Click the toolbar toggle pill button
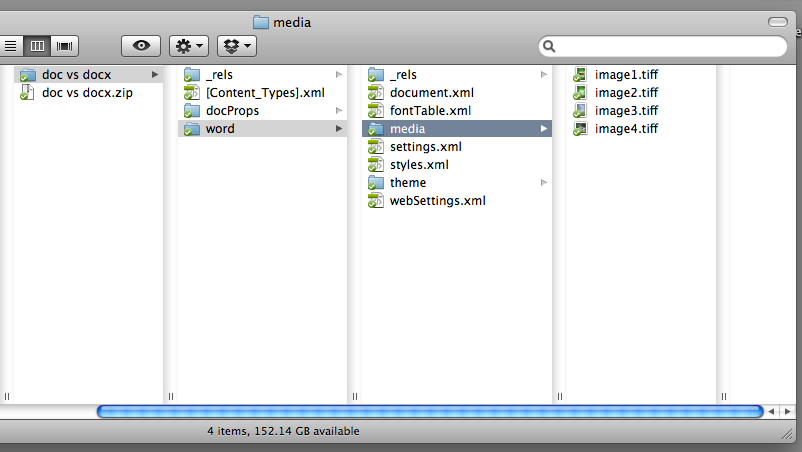Screen dimensions: 802x452 tap(777, 21)
